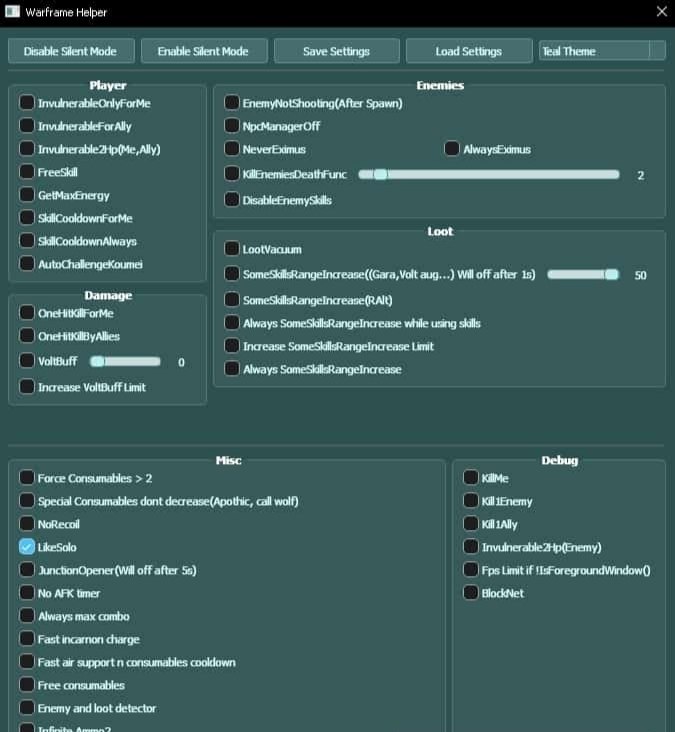Tick Increase SomeSkillsRangeIncrease Limit
Viewport: 675px width, 732px height.
(x=232, y=346)
